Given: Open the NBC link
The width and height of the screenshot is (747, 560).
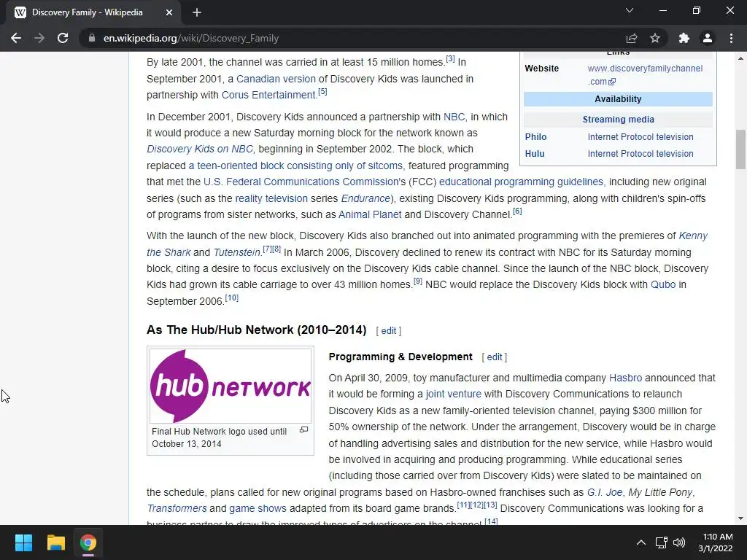Looking at the screenshot, I should [x=454, y=117].
